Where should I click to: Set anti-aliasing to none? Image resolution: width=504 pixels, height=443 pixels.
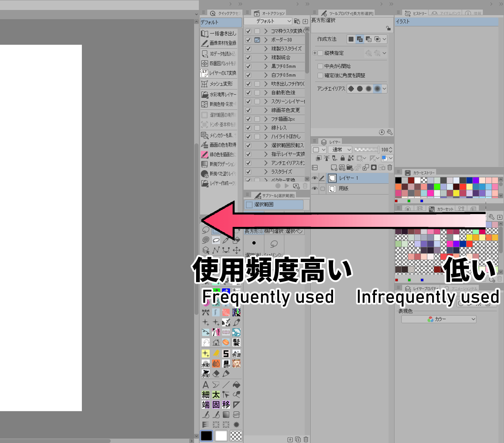pyautogui.click(x=351, y=89)
